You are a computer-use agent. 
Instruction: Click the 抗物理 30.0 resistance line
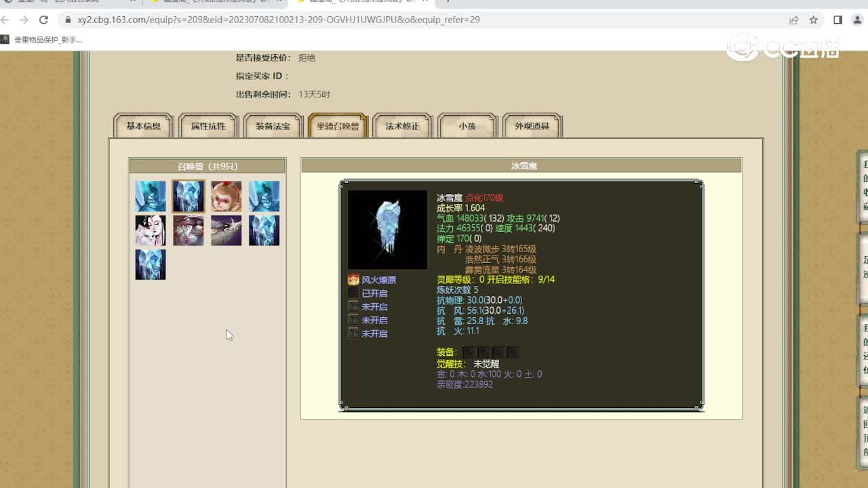479,300
